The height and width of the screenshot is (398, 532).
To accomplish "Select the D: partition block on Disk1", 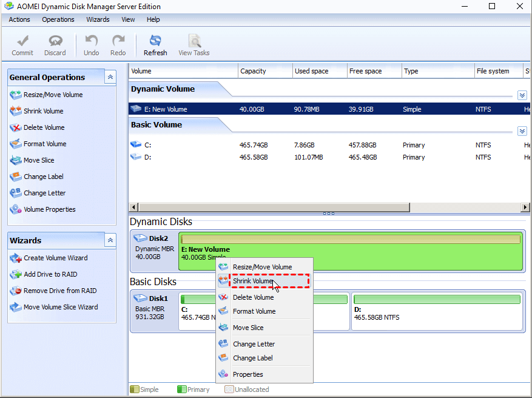I will pos(437,312).
